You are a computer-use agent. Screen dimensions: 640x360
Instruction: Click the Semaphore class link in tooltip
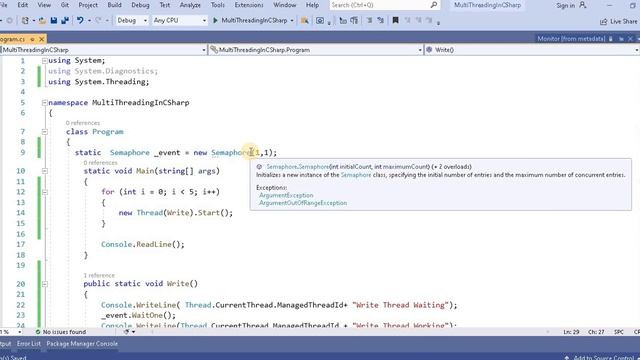356,175
